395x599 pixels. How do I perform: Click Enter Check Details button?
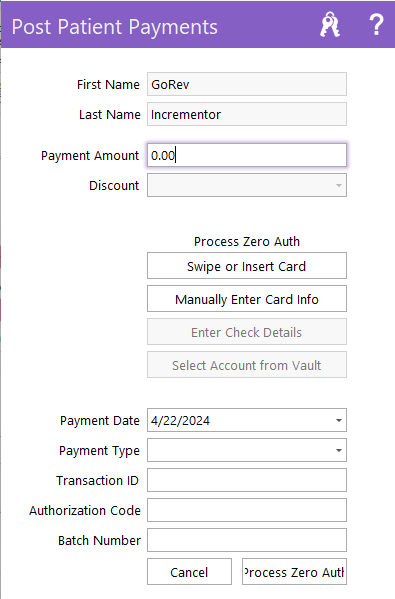pos(247,332)
